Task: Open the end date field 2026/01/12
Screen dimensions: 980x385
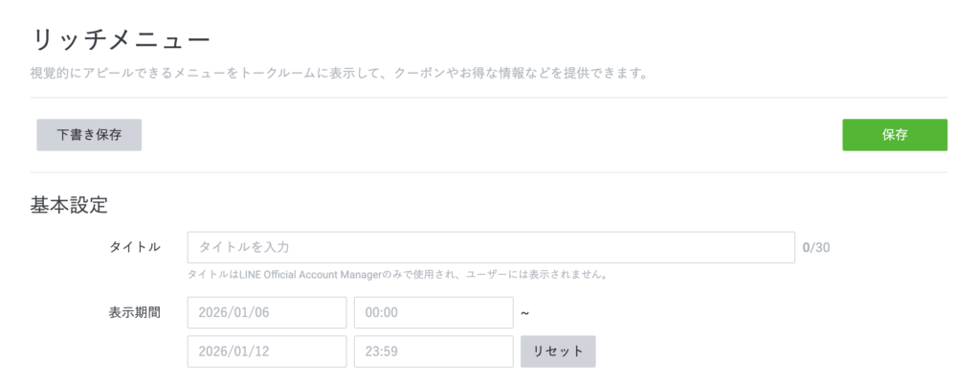Action: [x=267, y=351]
